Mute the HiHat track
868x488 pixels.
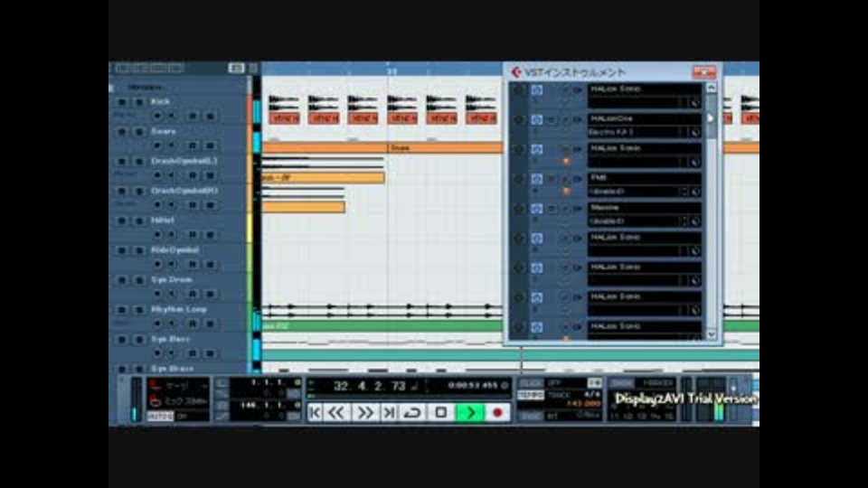tap(122, 221)
